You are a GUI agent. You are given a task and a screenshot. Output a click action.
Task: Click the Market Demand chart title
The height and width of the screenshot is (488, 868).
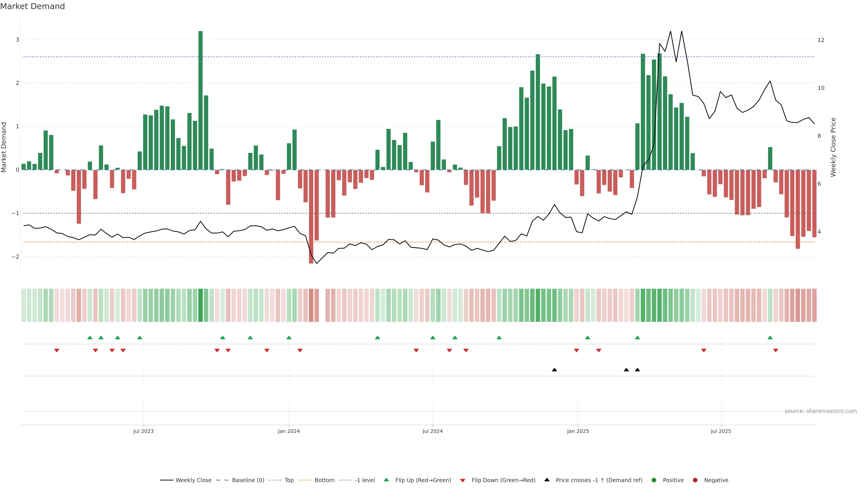tap(32, 6)
